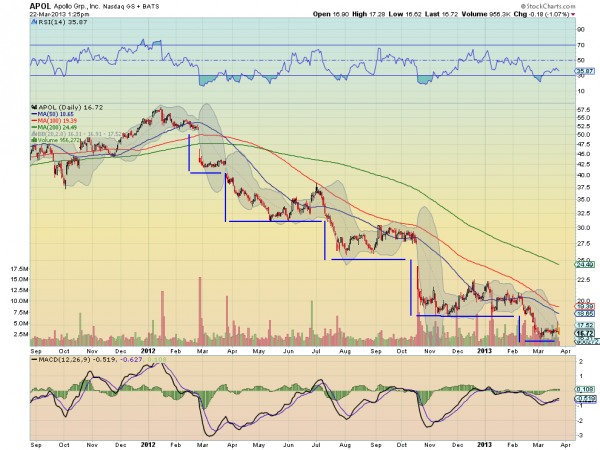This screenshot has width=600, height=450.
Task: Select the 'Apollo Grp., Inc.' company name
Action: click(77, 7)
